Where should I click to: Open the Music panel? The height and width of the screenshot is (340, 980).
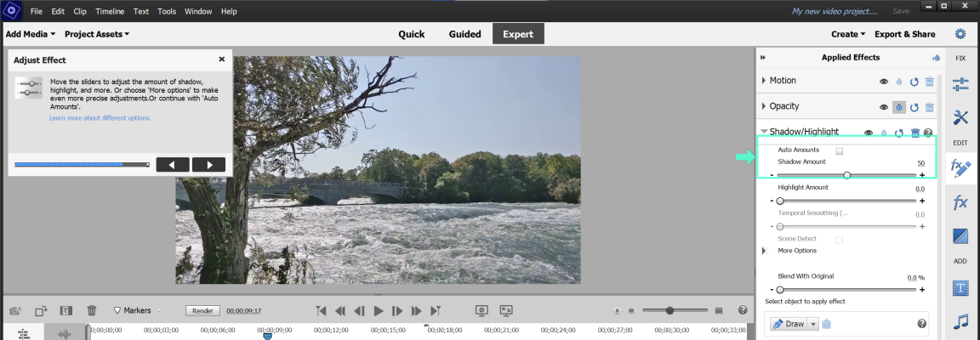pos(960,322)
